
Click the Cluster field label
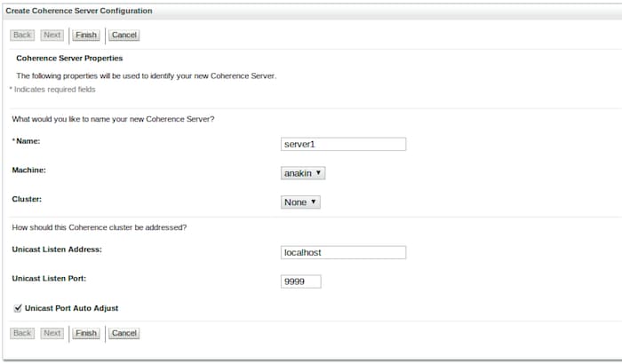coord(27,199)
